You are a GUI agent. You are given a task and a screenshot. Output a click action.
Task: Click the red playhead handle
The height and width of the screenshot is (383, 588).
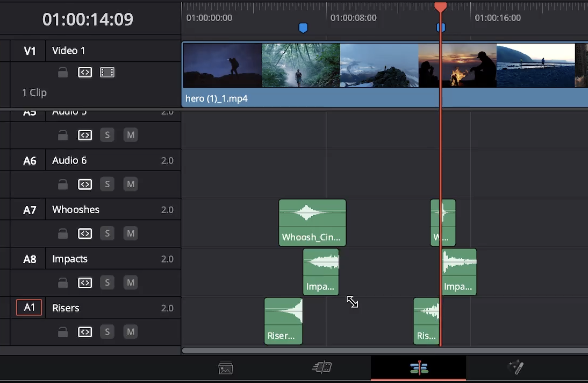click(441, 7)
